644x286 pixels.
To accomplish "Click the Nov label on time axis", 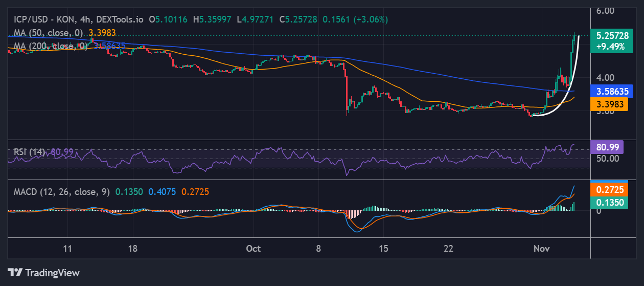I will [x=541, y=249].
